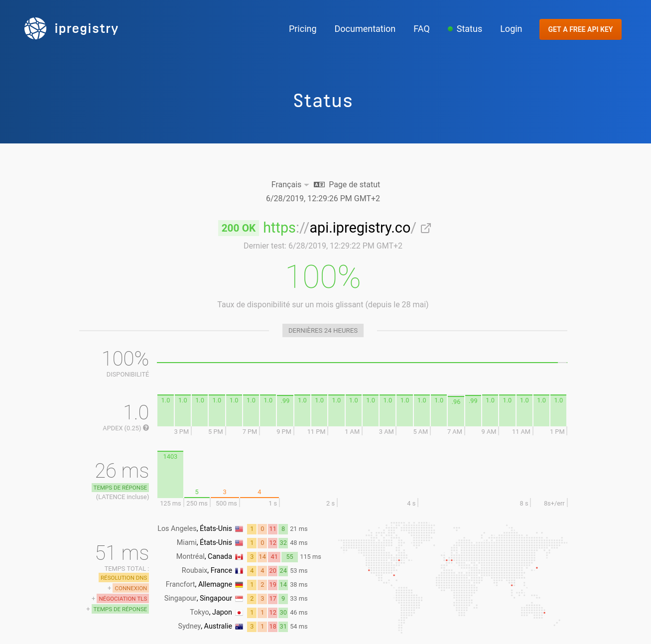This screenshot has height=644, width=651.
Task: Open the Français language dropdown
Action: (x=290, y=184)
